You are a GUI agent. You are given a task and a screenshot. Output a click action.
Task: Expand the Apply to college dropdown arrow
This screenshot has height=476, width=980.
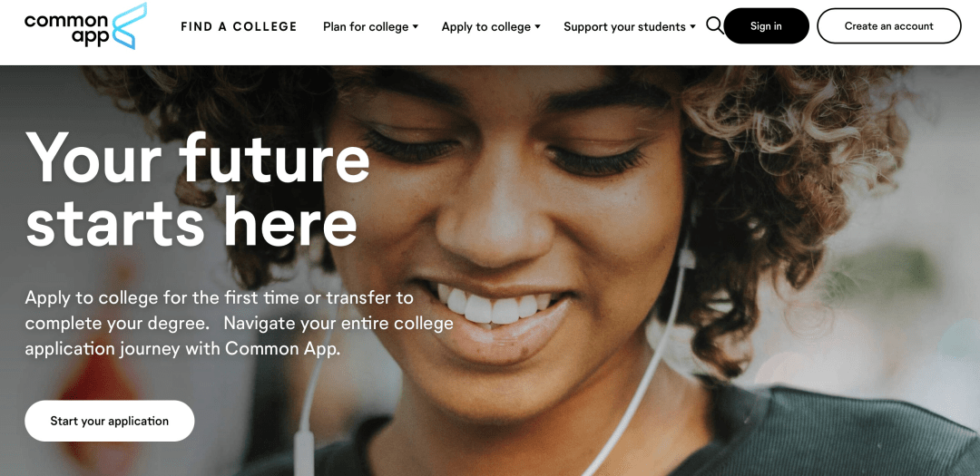tap(537, 27)
